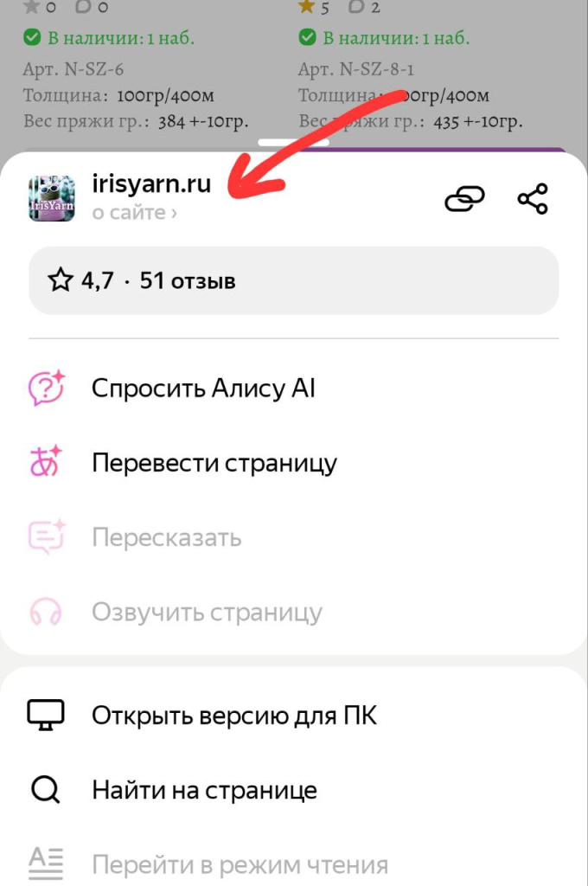Tap the irisyarn.ru domain title

coord(151,183)
